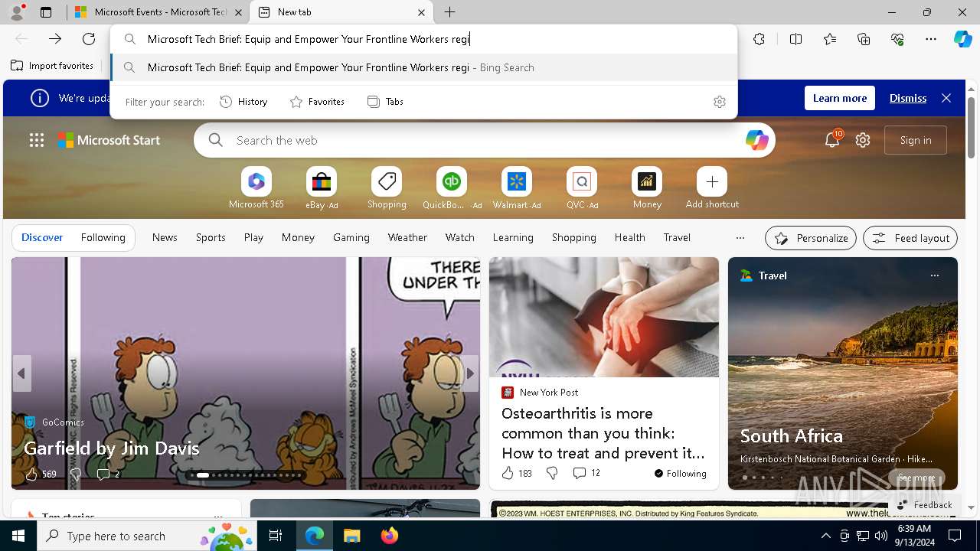Open Firefox from taskbar
This screenshot has width=980, height=551.
(x=390, y=536)
